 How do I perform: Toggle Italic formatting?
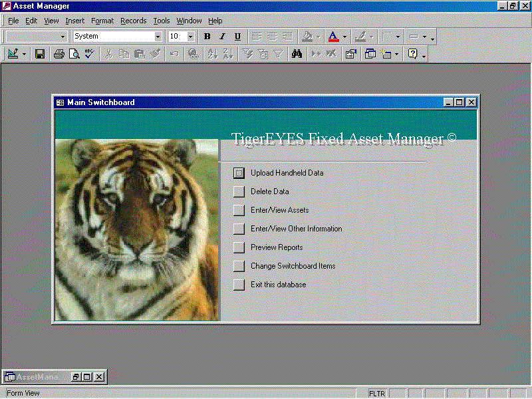(x=222, y=37)
